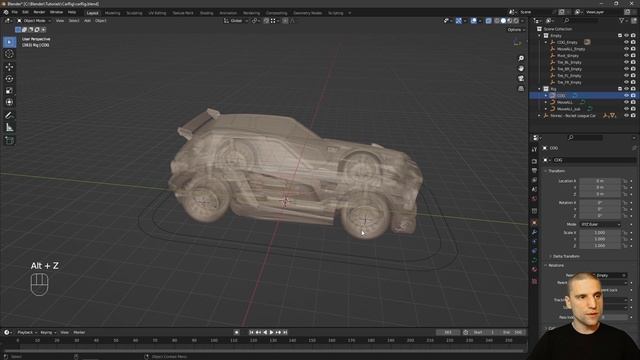This screenshot has height=360, width=640.
Task: Switch to the Modeling workspace tab
Action: point(113,13)
